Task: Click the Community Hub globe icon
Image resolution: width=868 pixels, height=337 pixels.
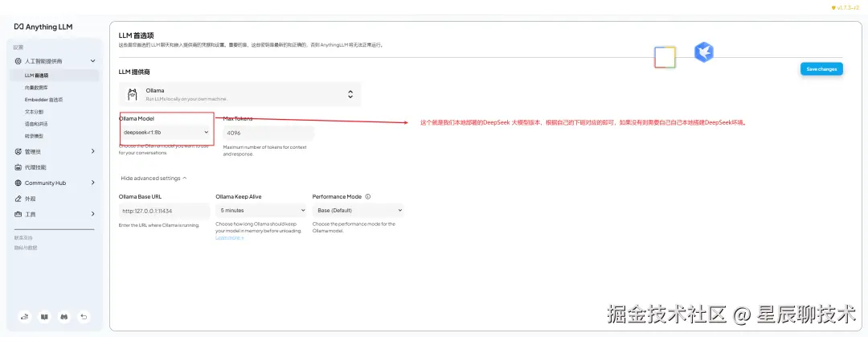Action: (18, 183)
